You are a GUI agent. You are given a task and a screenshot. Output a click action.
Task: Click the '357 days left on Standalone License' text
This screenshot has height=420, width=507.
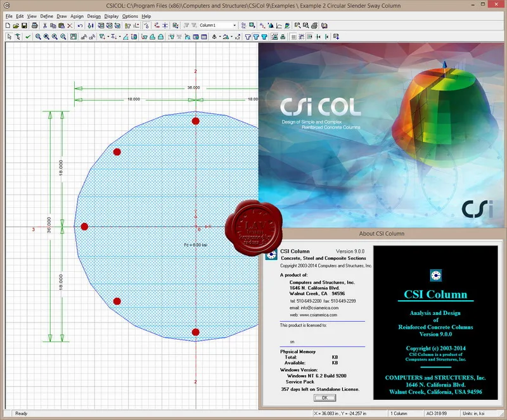[x=320, y=390]
